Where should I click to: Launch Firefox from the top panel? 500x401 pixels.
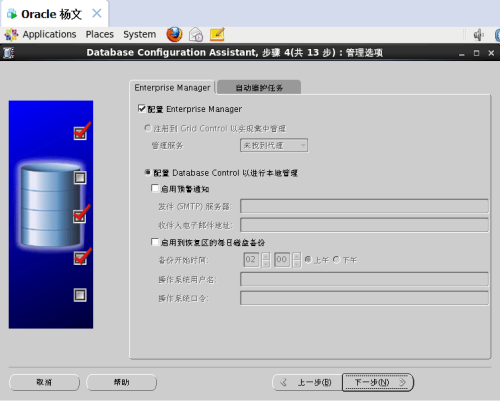tap(174, 34)
